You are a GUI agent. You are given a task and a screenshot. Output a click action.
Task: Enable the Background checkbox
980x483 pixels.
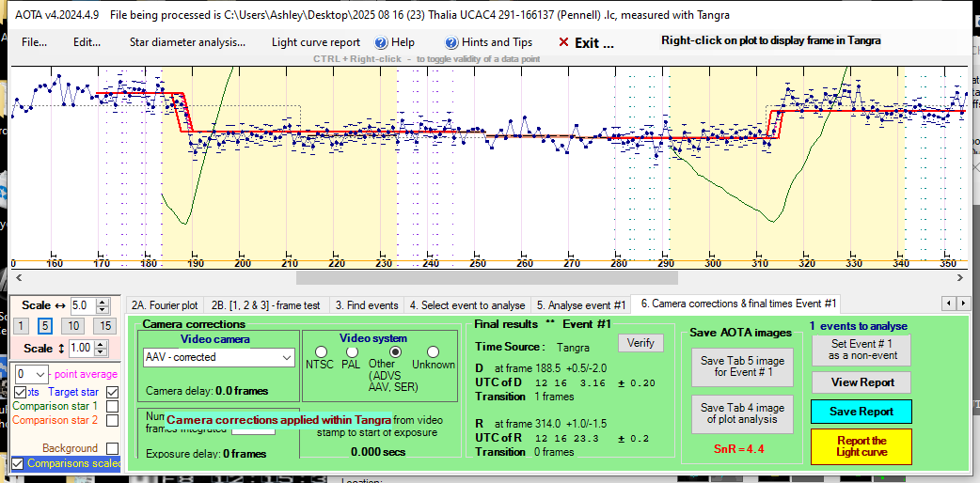tap(113, 448)
